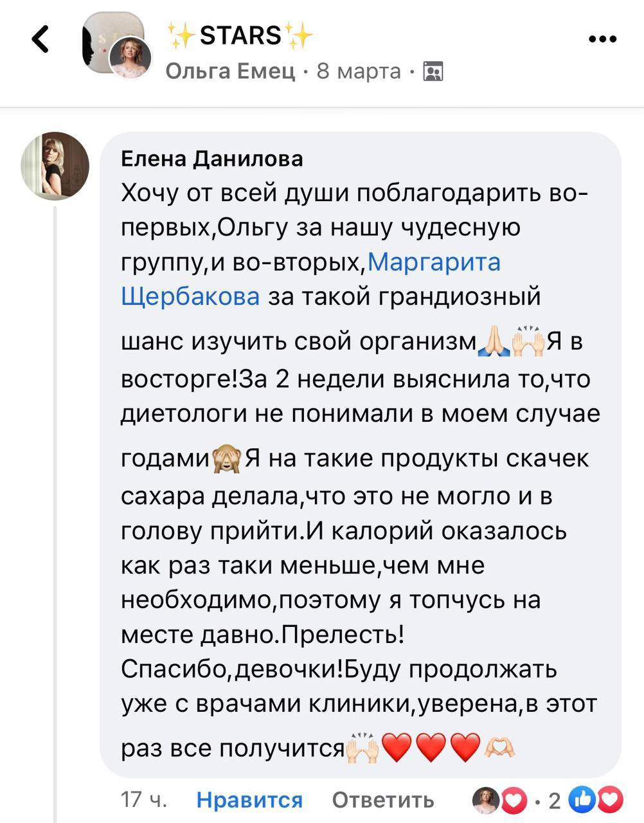Tap Ольга Емец's small round profile avatar
The width and height of the screenshot is (644, 823).
click(130, 58)
